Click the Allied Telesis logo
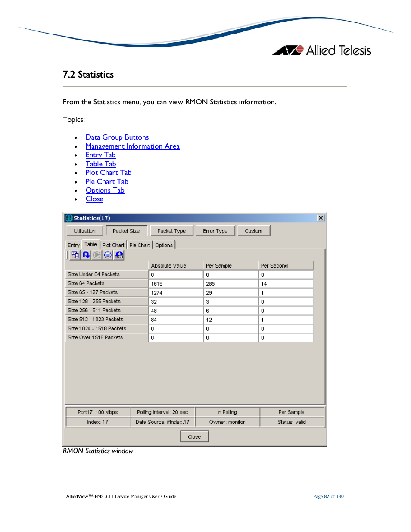The width and height of the screenshot is (411, 532). point(321,50)
